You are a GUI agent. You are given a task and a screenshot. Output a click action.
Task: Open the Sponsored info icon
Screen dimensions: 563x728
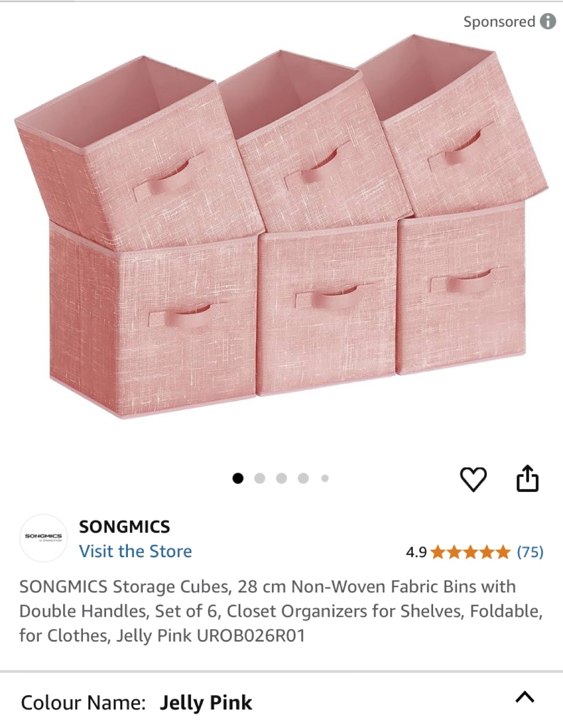click(548, 21)
